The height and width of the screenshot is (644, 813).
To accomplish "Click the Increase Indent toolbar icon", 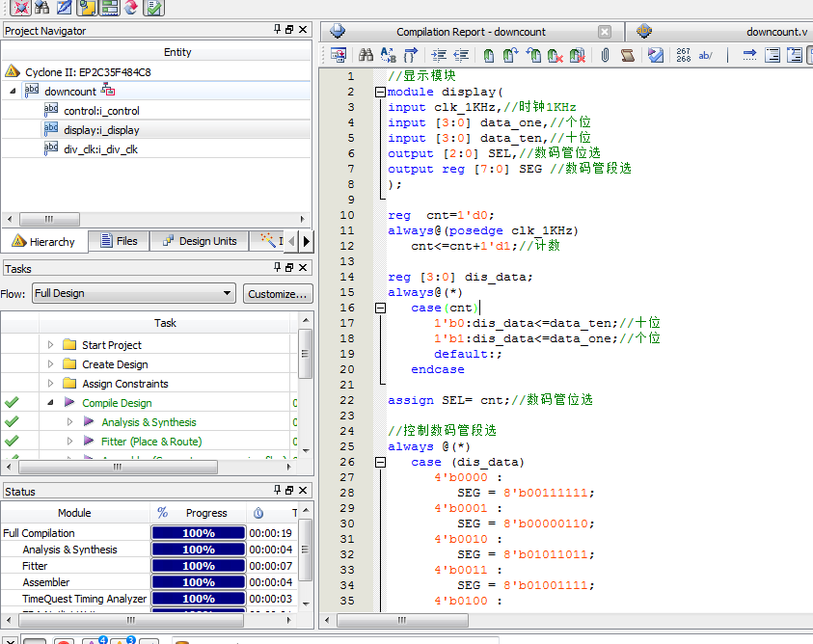I will point(439,56).
